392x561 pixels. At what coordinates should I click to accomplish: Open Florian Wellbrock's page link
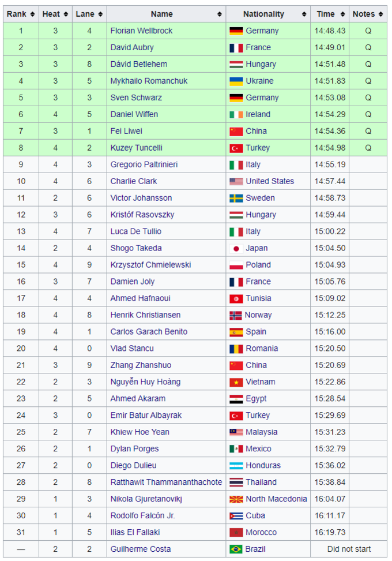(141, 31)
